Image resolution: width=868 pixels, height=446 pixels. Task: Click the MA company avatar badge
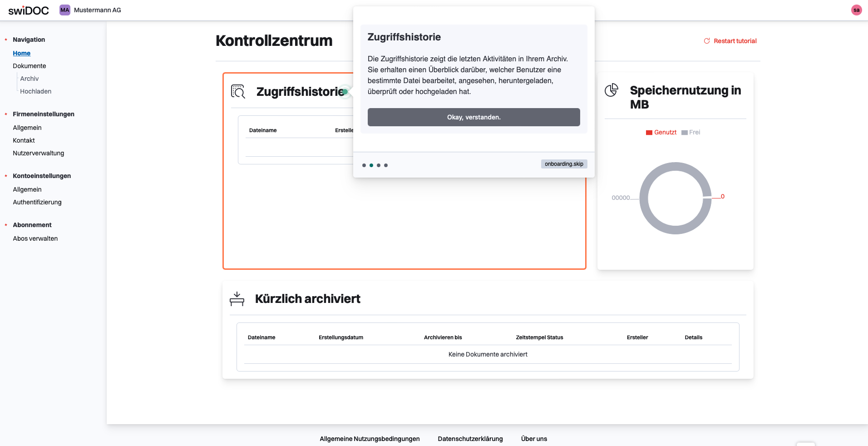coord(65,10)
